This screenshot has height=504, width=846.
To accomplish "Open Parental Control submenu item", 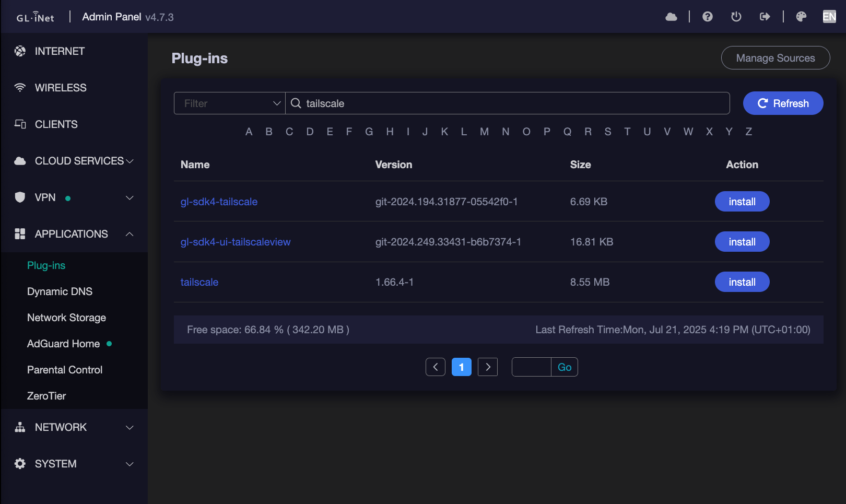I will coord(65,370).
